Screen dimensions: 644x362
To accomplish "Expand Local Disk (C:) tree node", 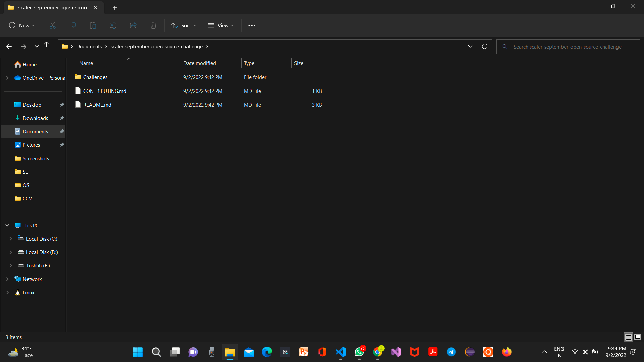I will pos(11,239).
